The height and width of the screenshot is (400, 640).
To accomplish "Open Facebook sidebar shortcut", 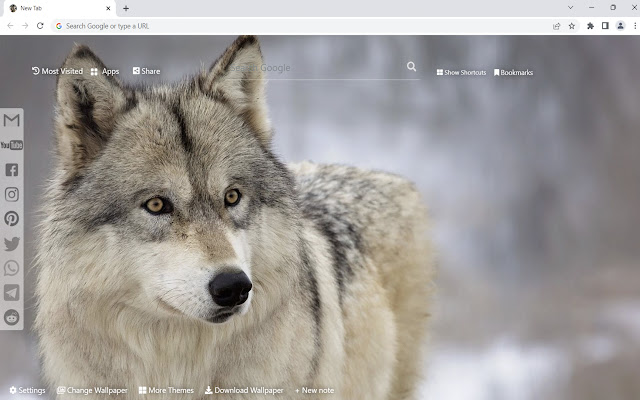I will (11, 170).
